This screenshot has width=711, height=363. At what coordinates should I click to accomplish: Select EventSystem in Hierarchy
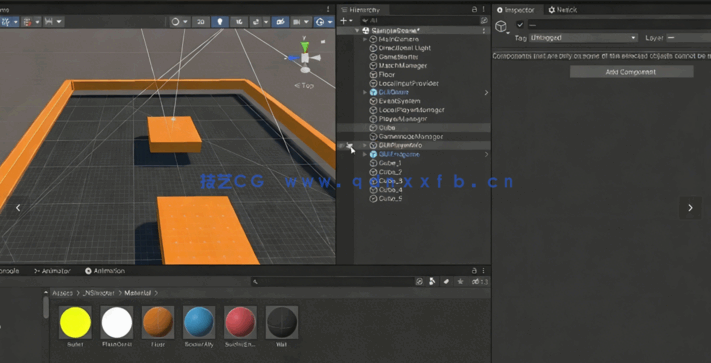[x=399, y=101]
